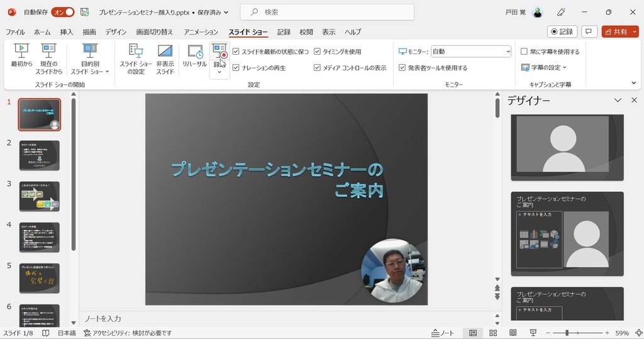Toggle use timings (タイミングを使用) checkbox
The image size is (644, 339).
point(317,52)
